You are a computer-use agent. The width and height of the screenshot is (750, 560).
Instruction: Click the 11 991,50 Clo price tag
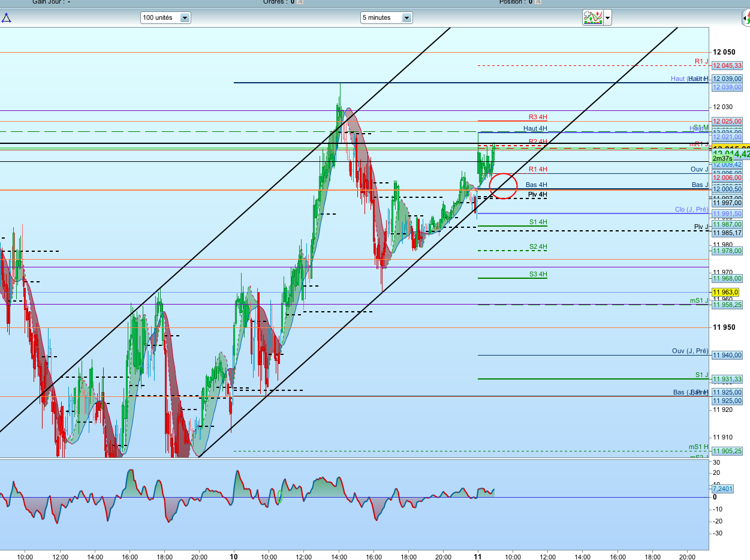[x=727, y=213]
